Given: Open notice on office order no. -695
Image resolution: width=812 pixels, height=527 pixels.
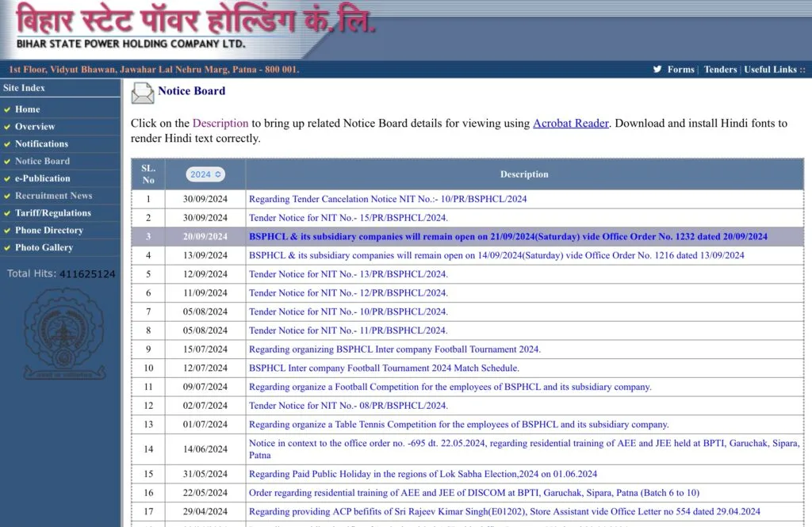Looking at the screenshot, I should tap(524, 449).
